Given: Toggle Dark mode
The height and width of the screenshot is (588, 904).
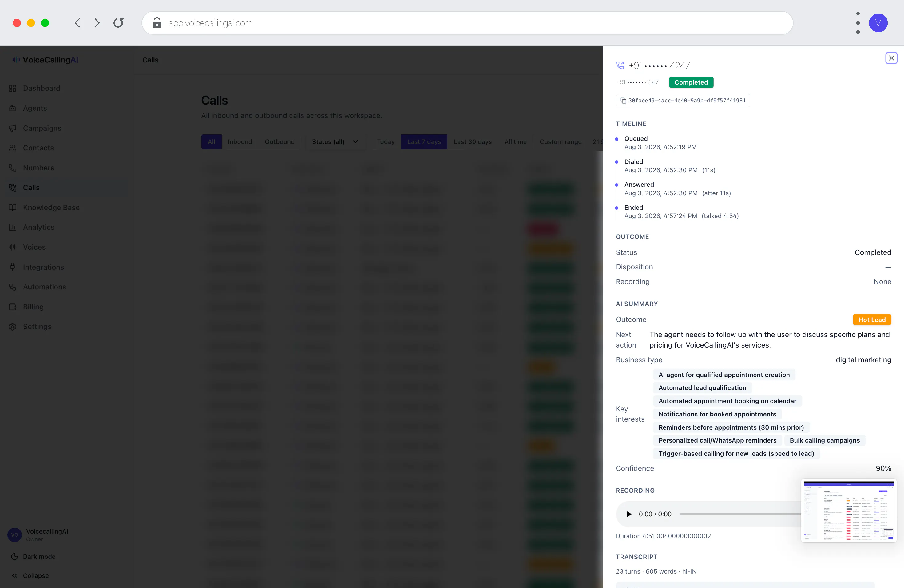Looking at the screenshot, I should tap(33, 556).
